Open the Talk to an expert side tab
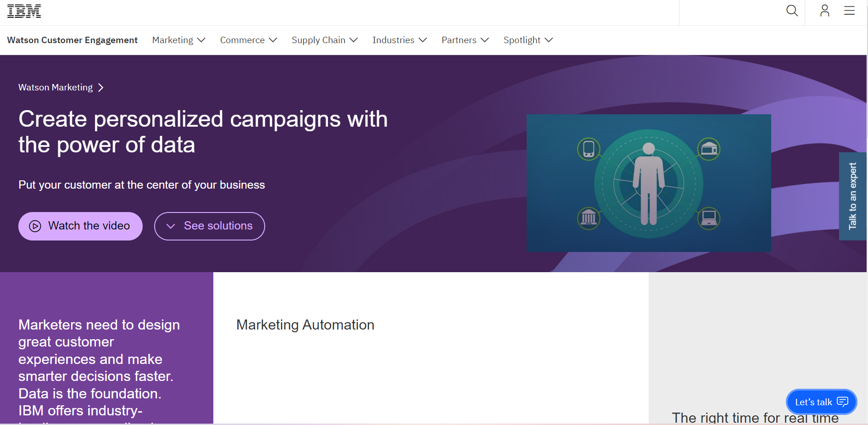Image resolution: width=868 pixels, height=425 pixels. (853, 196)
